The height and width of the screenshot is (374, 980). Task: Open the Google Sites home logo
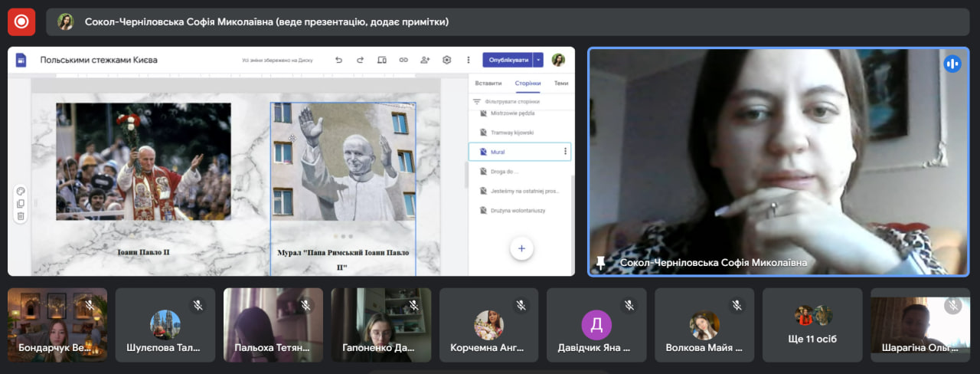click(x=21, y=60)
